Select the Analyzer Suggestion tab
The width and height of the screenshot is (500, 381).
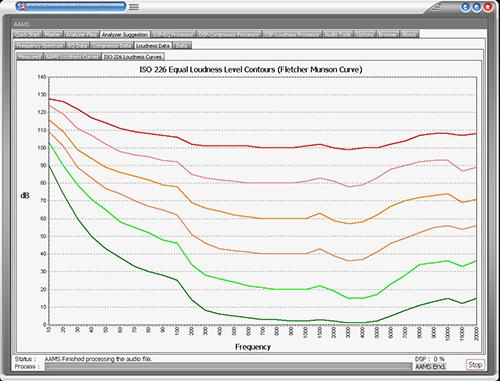tap(125, 34)
